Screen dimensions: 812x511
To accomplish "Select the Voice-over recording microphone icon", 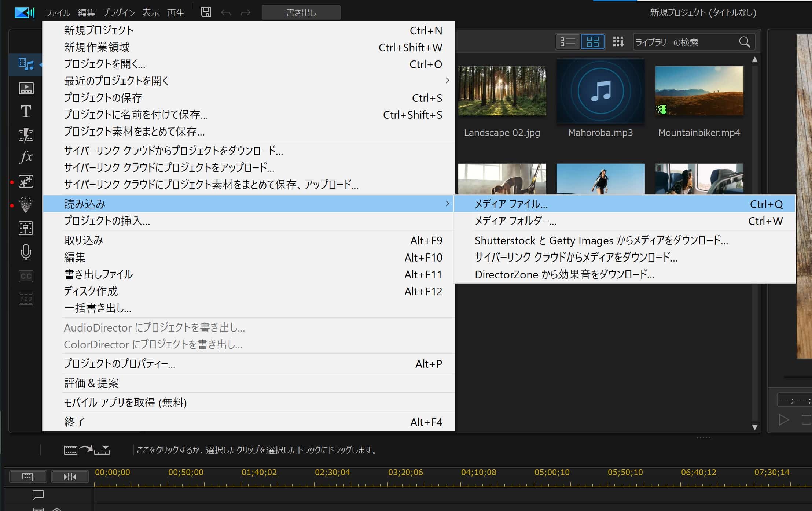I will (26, 252).
